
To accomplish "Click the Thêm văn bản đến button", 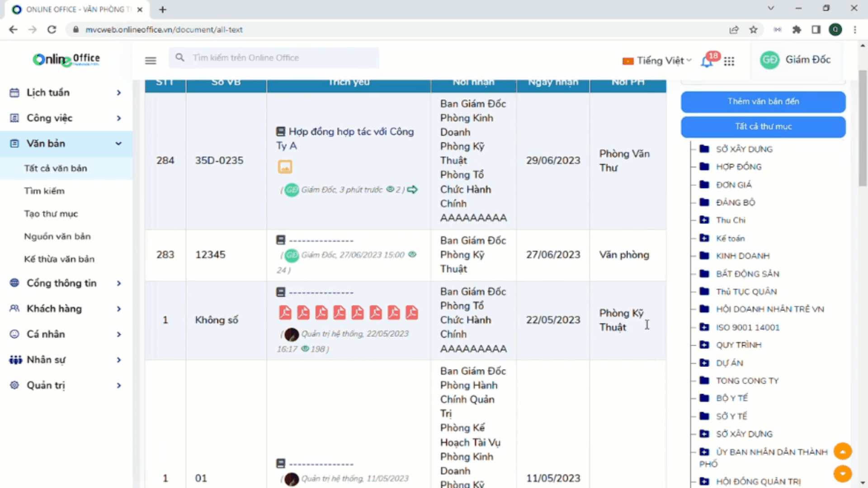I will coord(763,102).
